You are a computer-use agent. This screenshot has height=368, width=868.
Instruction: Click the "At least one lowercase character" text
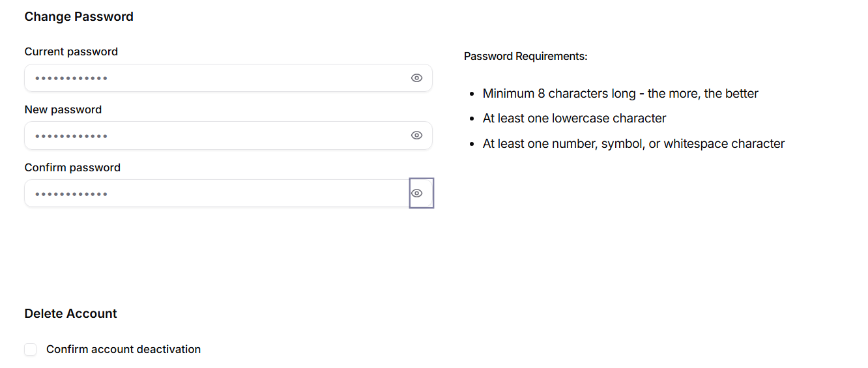coord(574,119)
